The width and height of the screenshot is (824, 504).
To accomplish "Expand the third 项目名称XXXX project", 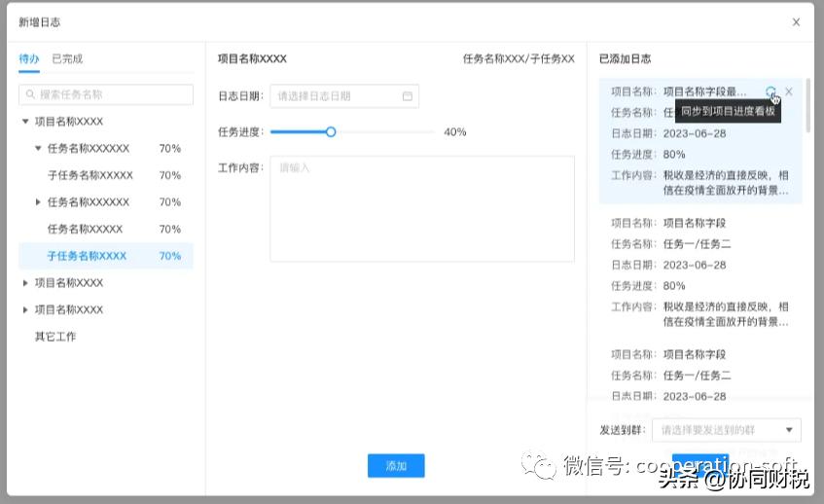I will click(x=25, y=309).
